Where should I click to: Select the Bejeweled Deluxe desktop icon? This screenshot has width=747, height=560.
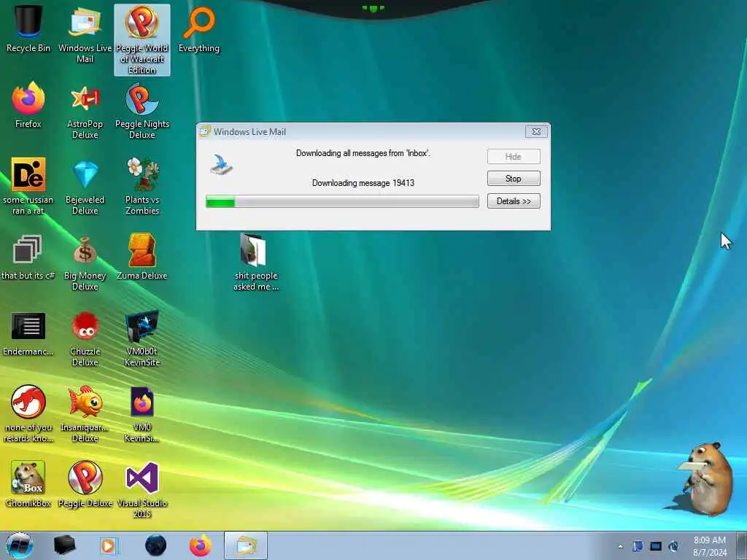[x=85, y=187]
